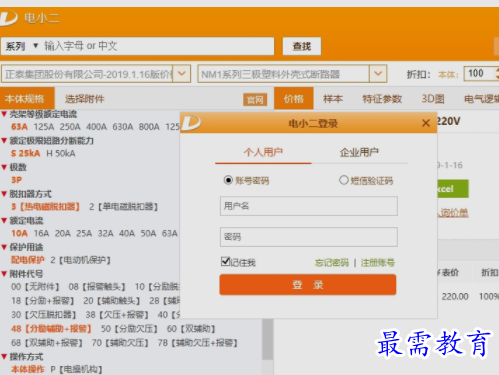Switch to 样本 tab
The height and width of the screenshot is (375, 499).
[x=333, y=99]
